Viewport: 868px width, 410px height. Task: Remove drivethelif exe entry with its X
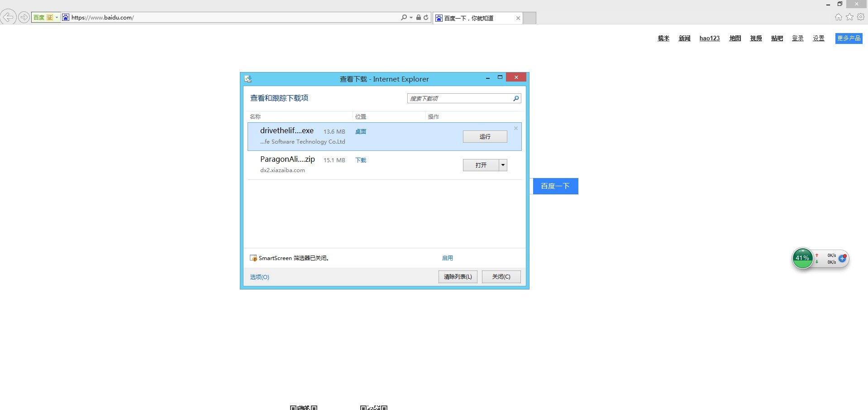pos(515,128)
